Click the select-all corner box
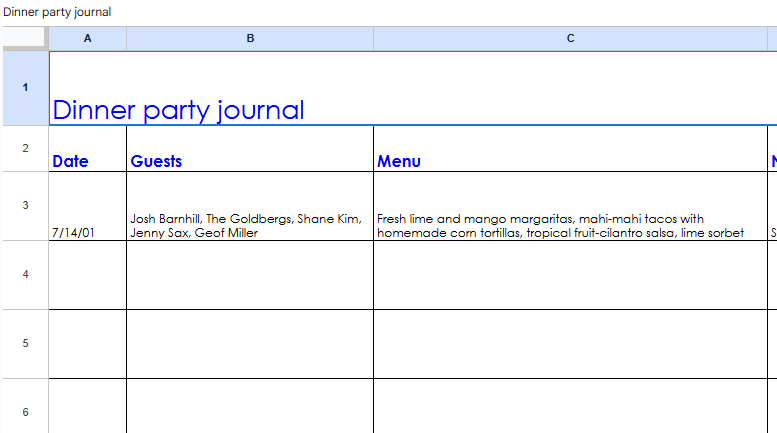Image resolution: width=777 pixels, height=433 pixels. tap(24, 38)
